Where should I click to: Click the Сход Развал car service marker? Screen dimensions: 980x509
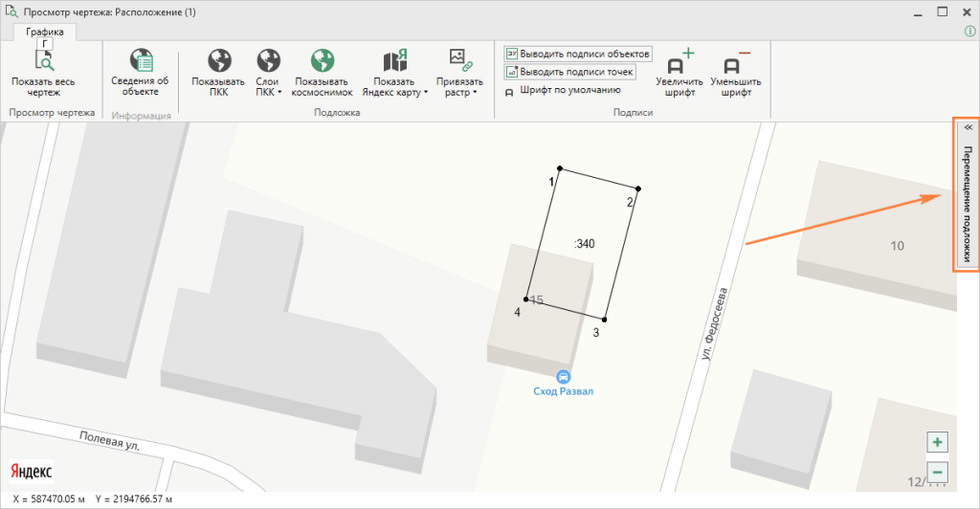coord(564,377)
